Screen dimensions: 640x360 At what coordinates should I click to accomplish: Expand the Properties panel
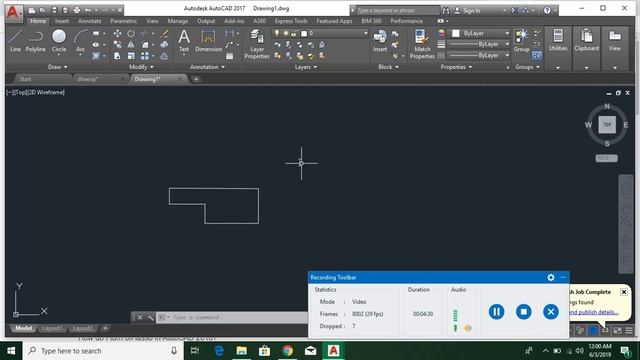coord(456,67)
